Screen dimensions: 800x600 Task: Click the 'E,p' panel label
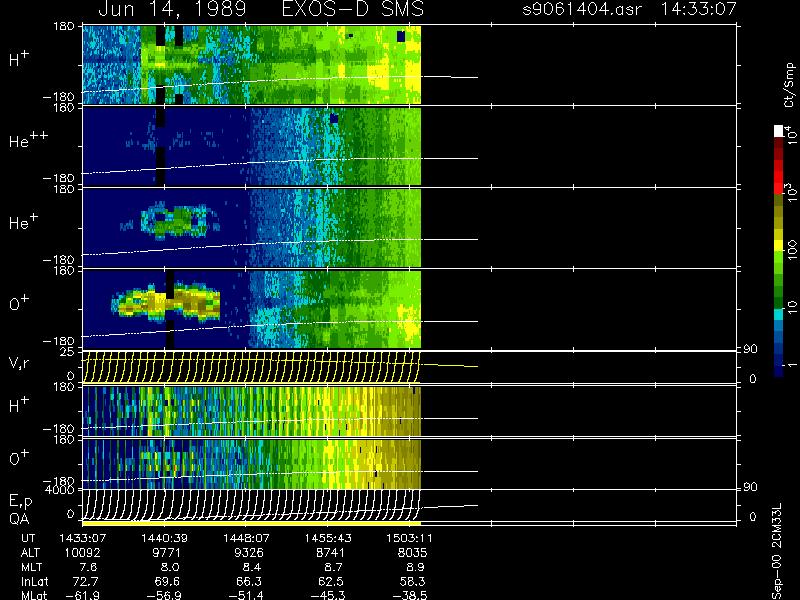[x=20, y=502]
